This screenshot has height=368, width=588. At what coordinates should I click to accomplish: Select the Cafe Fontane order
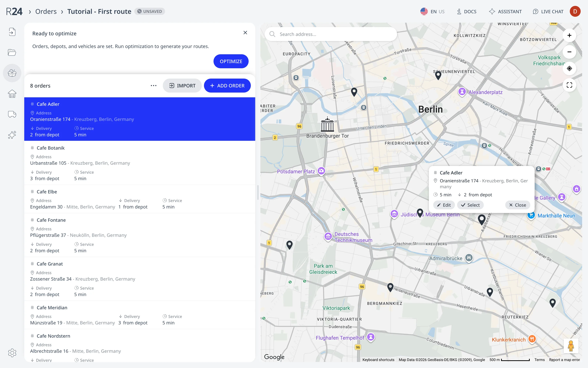[x=140, y=235]
